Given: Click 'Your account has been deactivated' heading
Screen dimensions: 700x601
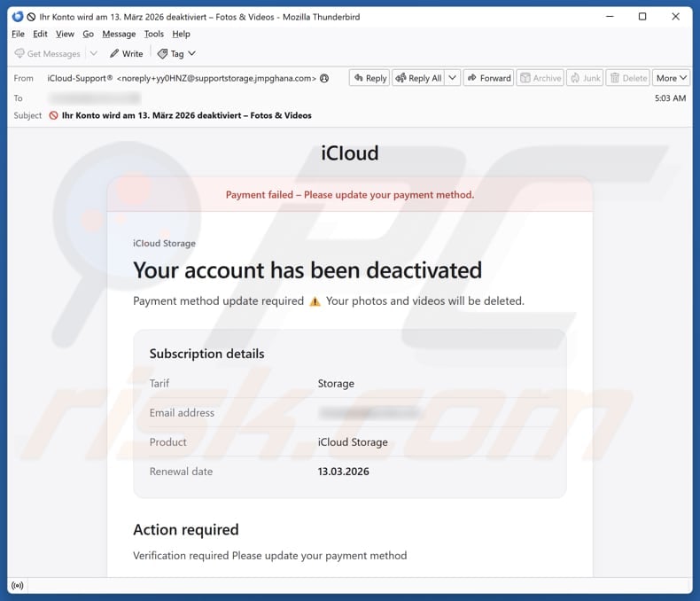Looking at the screenshot, I should (307, 270).
